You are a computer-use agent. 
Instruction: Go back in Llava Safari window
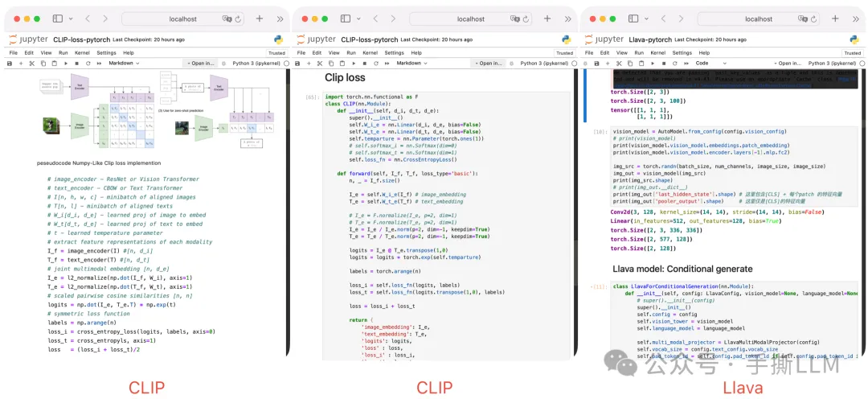pyautogui.click(x=663, y=19)
